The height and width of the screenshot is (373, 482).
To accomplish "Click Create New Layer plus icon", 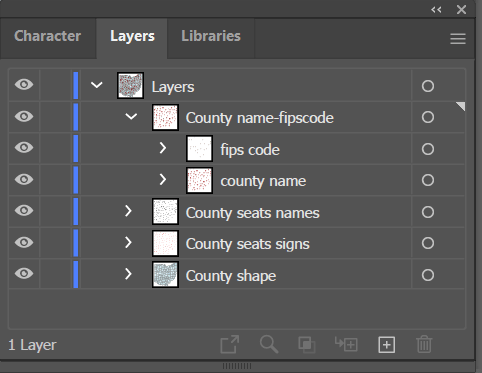I will pyautogui.click(x=387, y=344).
